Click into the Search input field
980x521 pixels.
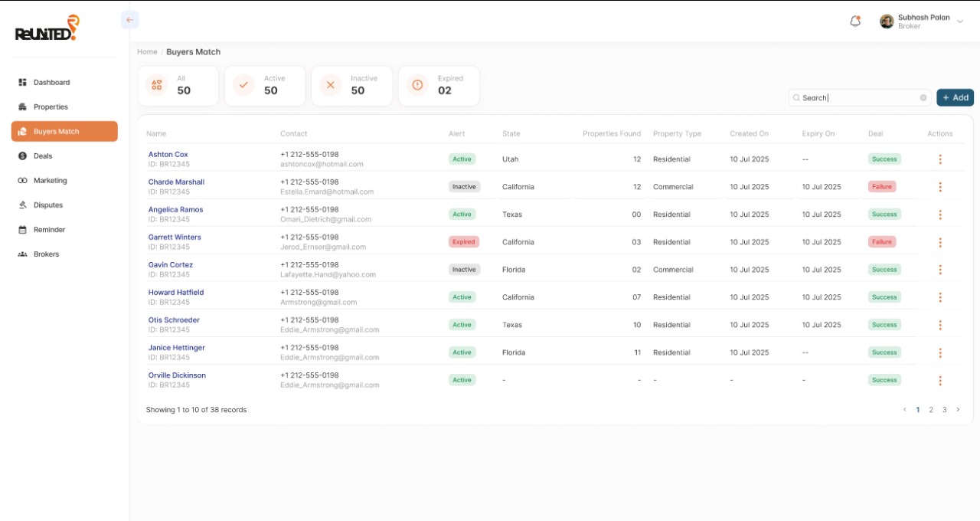(857, 98)
